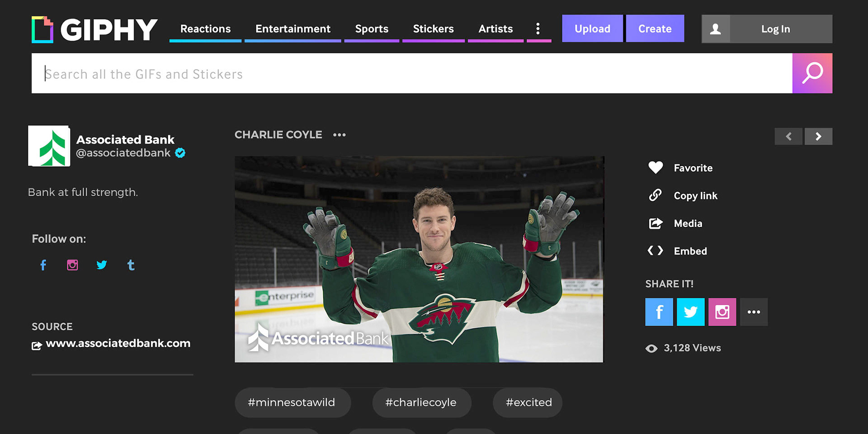Click the verified badge icon
Viewport: 868px width, 434px height.
(180, 153)
